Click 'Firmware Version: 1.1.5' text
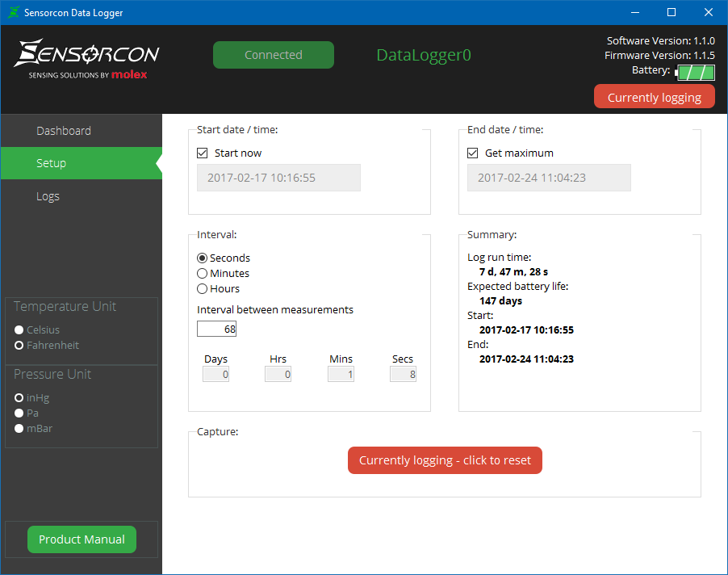Image resolution: width=728 pixels, height=575 pixels. [659, 55]
